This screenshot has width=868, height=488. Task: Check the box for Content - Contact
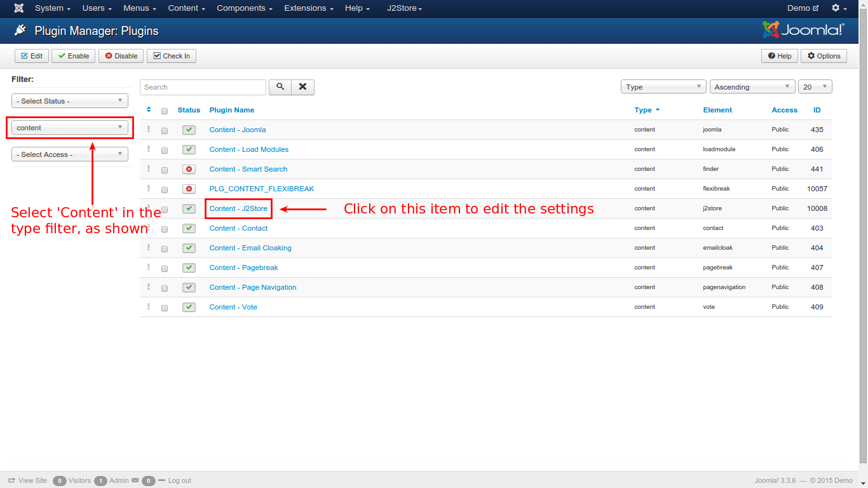165,229
